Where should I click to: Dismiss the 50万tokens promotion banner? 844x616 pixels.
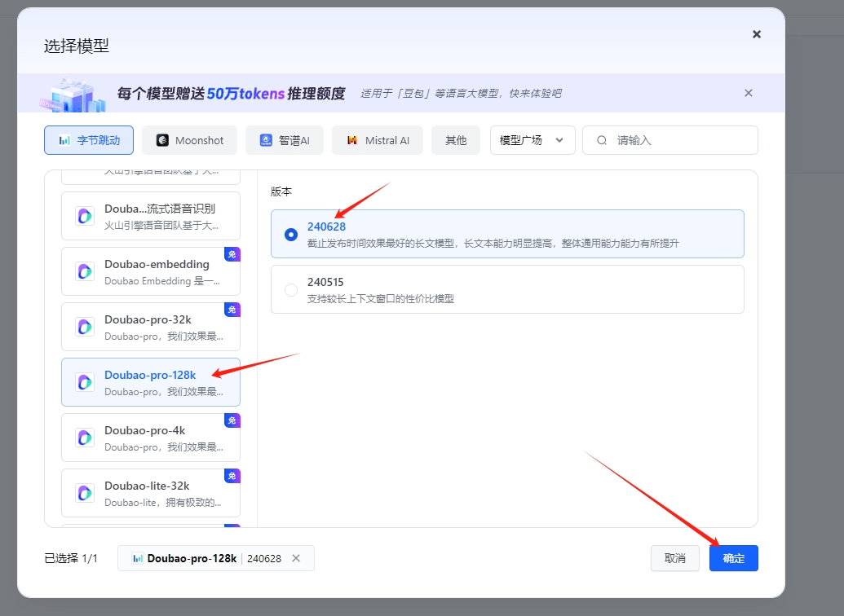[749, 93]
